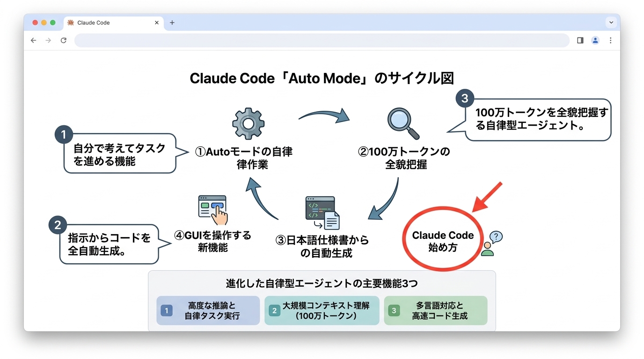Open the Chrome three-dot menu
644x359 pixels.
tap(611, 40)
